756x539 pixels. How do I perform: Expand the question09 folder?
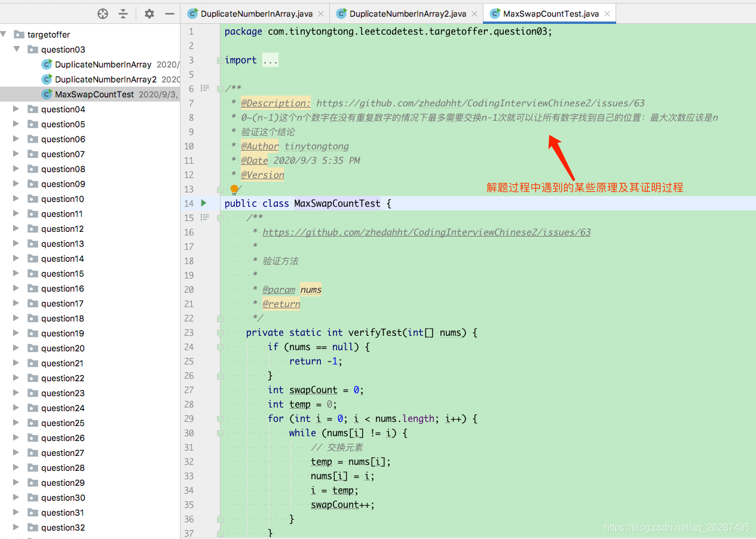point(17,184)
